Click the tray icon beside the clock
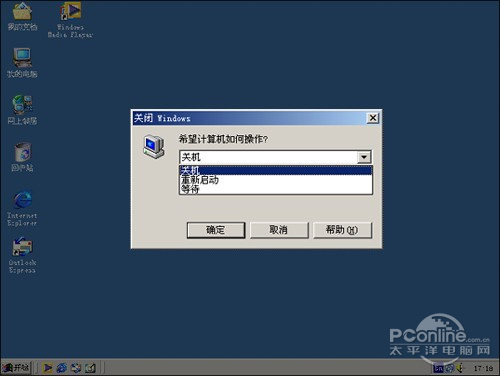Image resolution: width=500 pixels, height=376 pixels. (x=460, y=368)
